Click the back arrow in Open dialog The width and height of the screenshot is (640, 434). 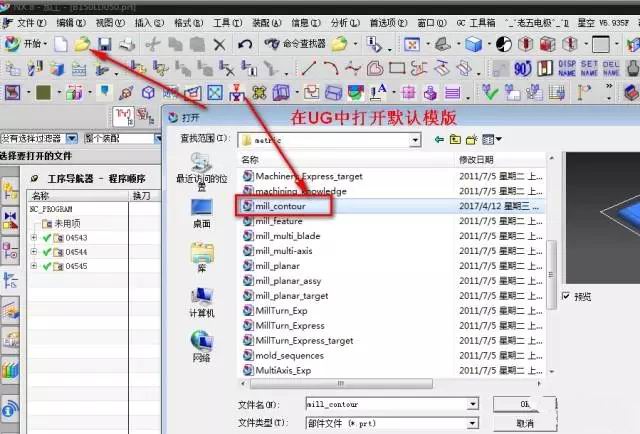click(x=439, y=140)
